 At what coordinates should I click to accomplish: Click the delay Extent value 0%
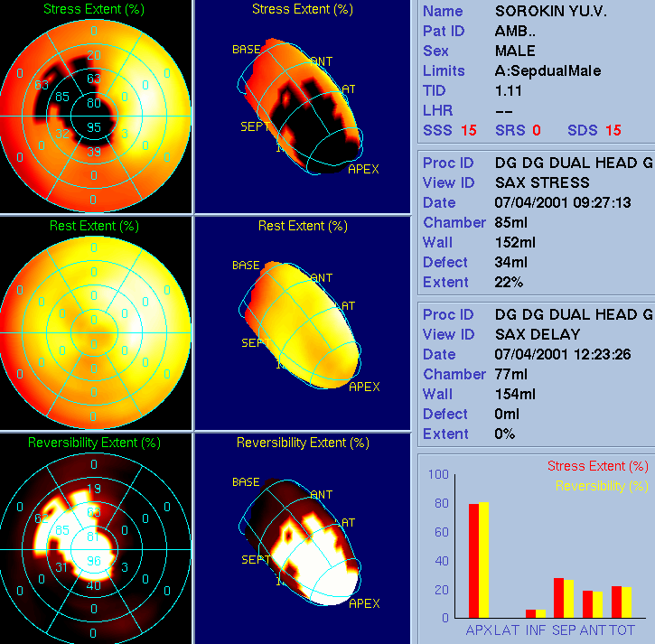[504, 434]
